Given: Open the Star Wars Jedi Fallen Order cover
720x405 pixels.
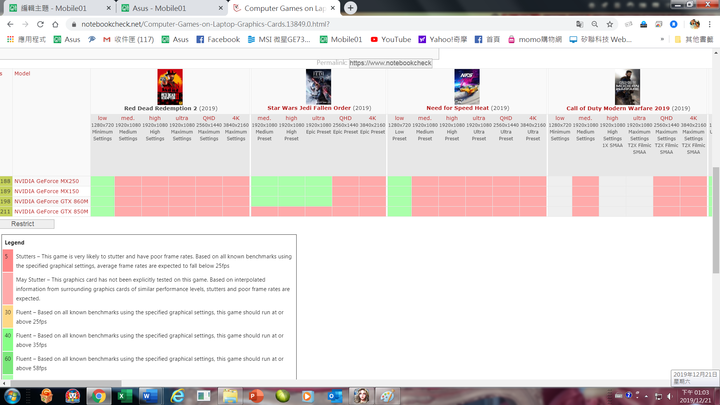Looking at the screenshot, I should point(318,87).
